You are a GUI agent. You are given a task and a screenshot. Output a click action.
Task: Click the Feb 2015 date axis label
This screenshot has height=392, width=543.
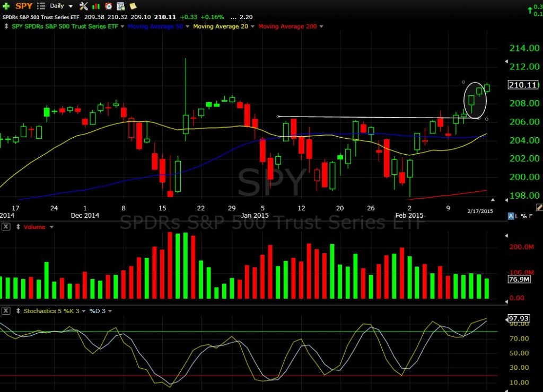point(409,215)
